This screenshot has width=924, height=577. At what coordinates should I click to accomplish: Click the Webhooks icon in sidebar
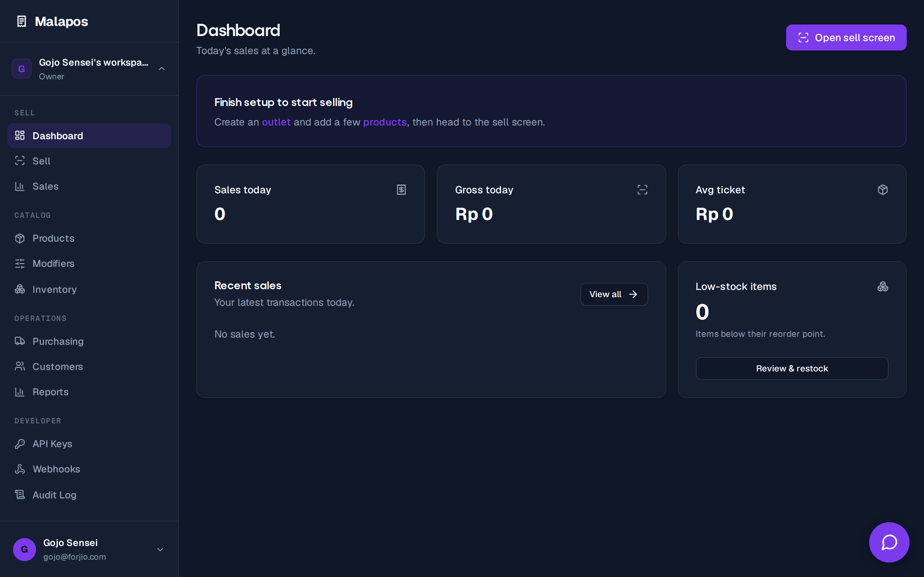click(20, 469)
